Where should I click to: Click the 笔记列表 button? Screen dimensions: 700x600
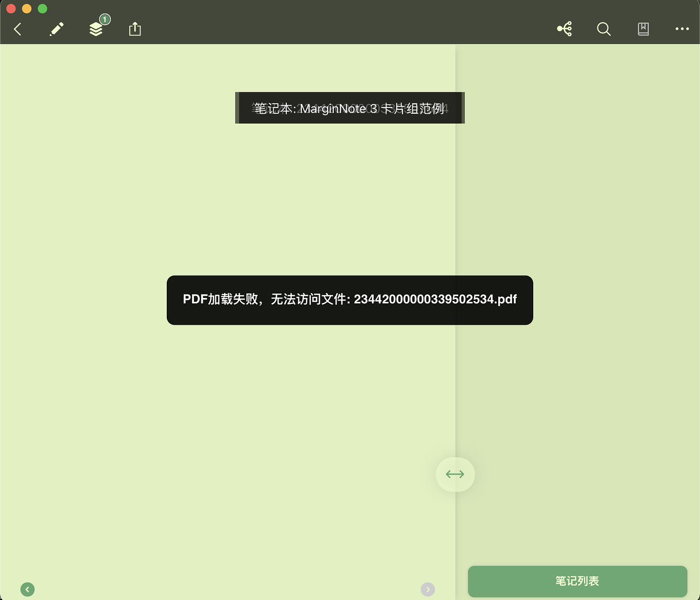(x=577, y=581)
